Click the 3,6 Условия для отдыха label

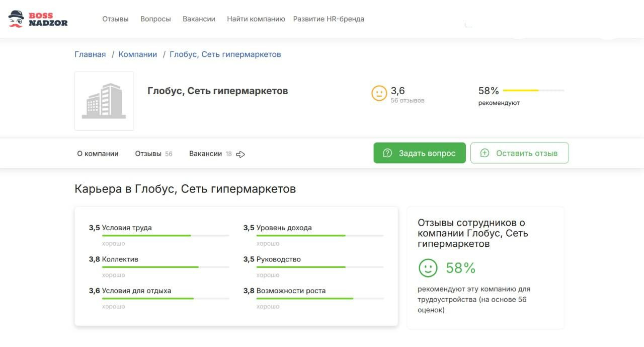(x=130, y=291)
